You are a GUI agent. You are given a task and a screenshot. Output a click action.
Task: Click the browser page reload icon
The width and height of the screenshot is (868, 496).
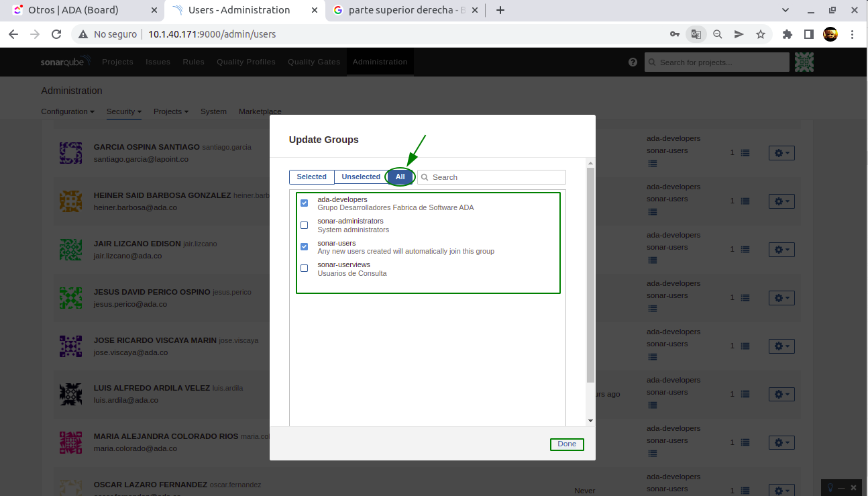click(56, 34)
